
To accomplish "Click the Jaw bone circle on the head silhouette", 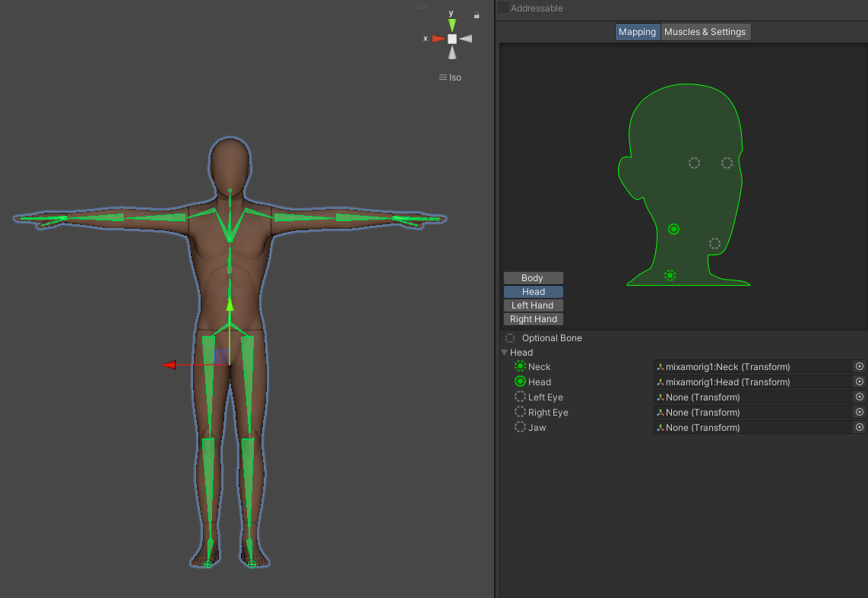I will (x=714, y=244).
